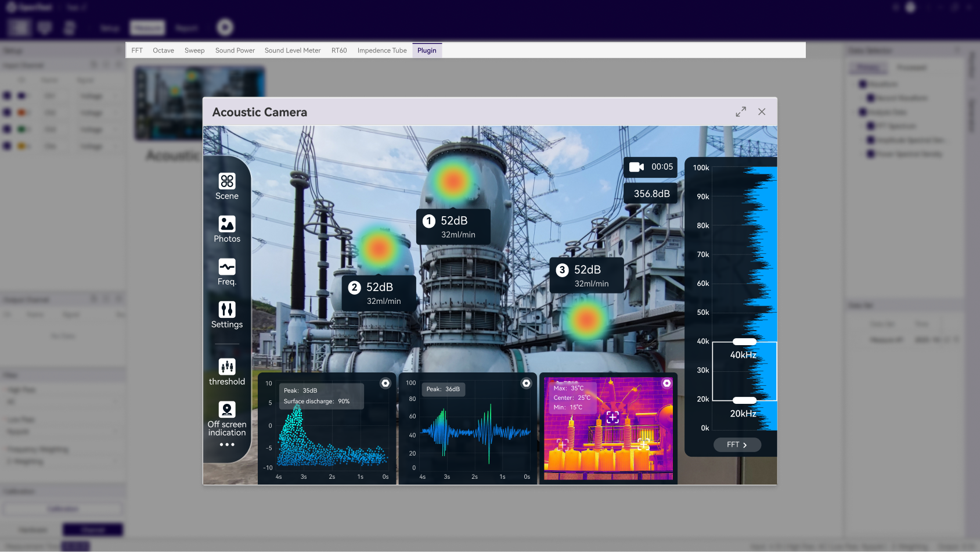Expand Acoustic Camera to fullscreen
The image size is (980, 552).
(741, 112)
